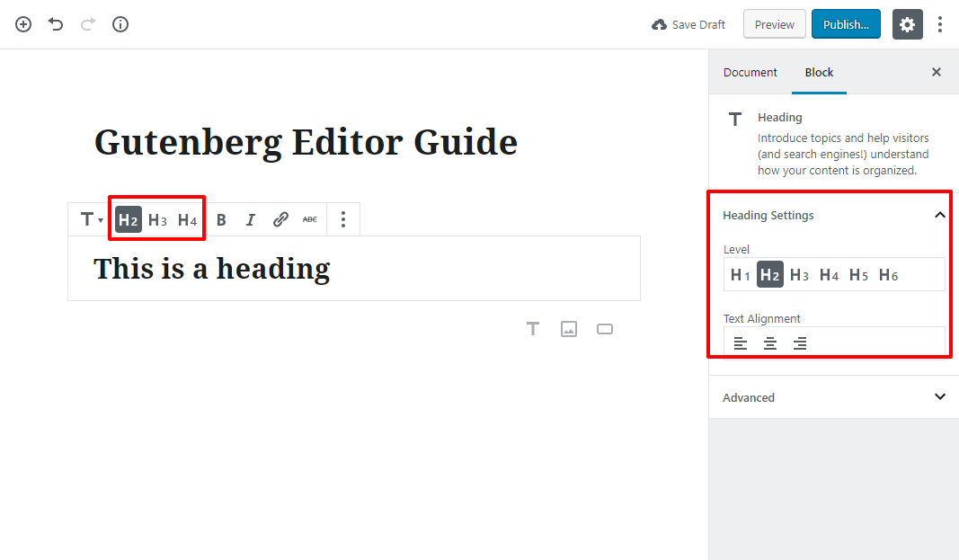The height and width of the screenshot is (560, 959).
Task: Set sidebar heading level to H6
Action: point(889,275)
